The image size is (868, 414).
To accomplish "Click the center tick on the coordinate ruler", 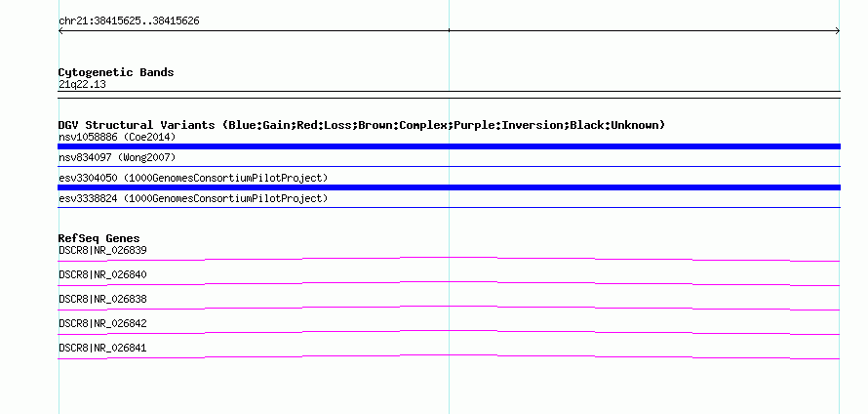I will click(x=449, y=30).
